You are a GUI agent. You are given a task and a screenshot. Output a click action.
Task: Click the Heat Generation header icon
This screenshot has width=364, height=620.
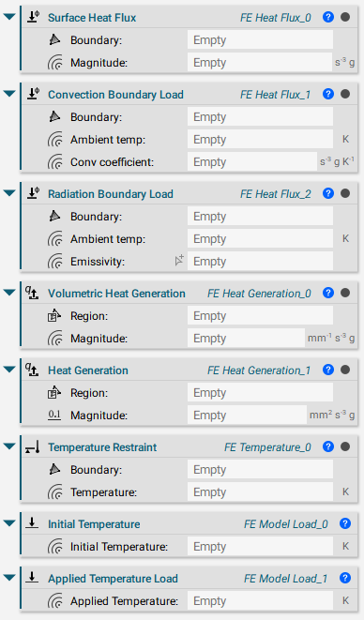click(x=32, y=369)
